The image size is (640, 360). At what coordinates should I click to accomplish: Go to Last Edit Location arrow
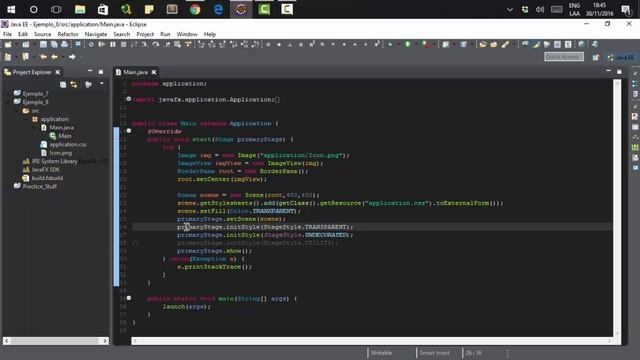43,57
